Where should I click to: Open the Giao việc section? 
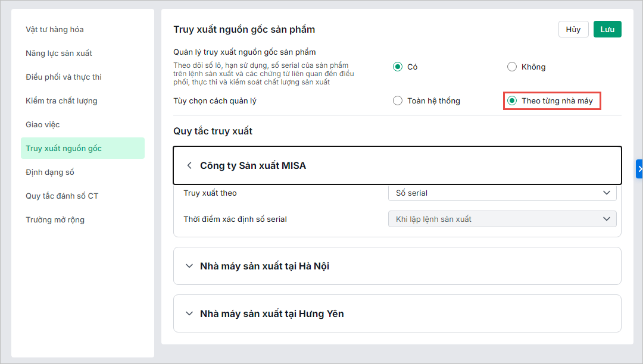pyautogui.click(x=43, y=125)
